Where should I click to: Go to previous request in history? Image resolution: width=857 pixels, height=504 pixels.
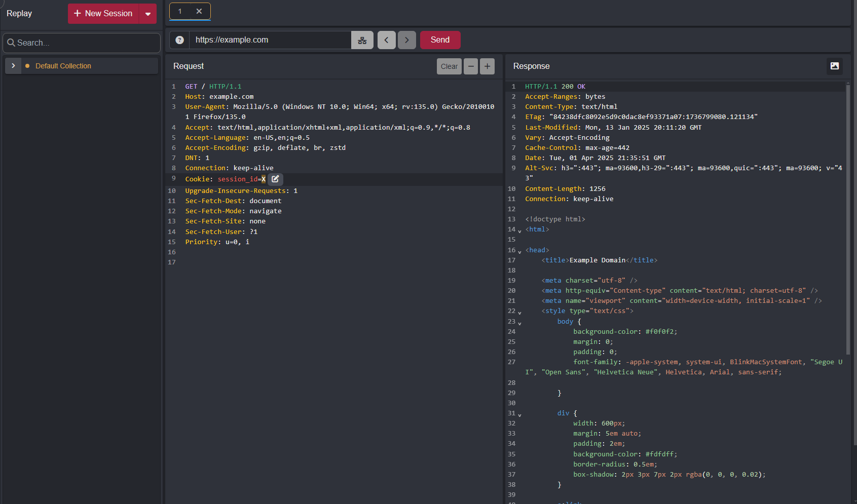(x=386, y=40)
